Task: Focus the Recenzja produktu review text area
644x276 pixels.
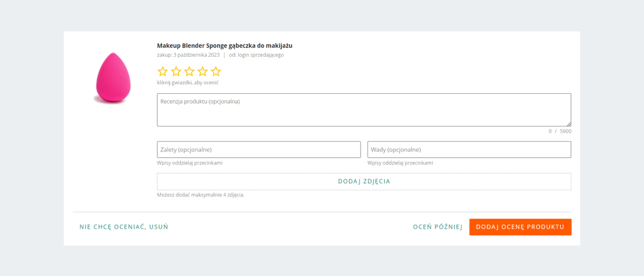Action: pos(363,110)
